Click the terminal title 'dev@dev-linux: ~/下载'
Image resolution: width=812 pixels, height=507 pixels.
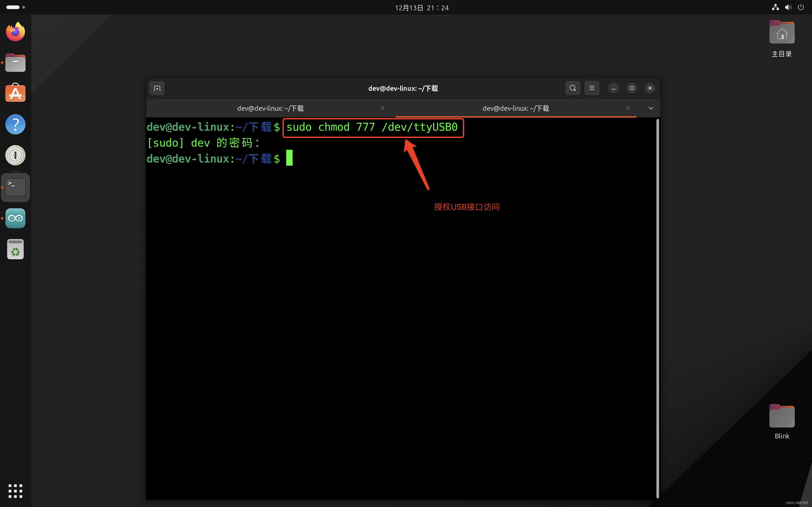(403, 88)
